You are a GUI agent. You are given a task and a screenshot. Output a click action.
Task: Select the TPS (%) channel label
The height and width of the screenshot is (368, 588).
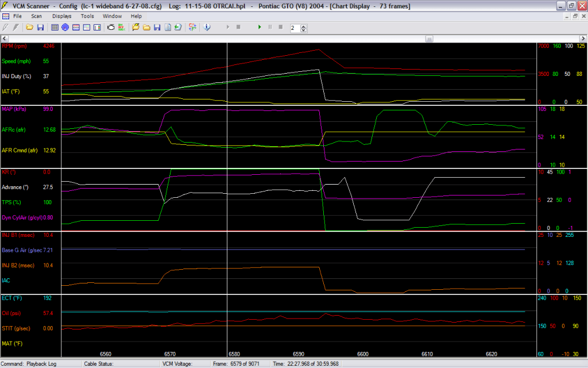pos(11,202)
